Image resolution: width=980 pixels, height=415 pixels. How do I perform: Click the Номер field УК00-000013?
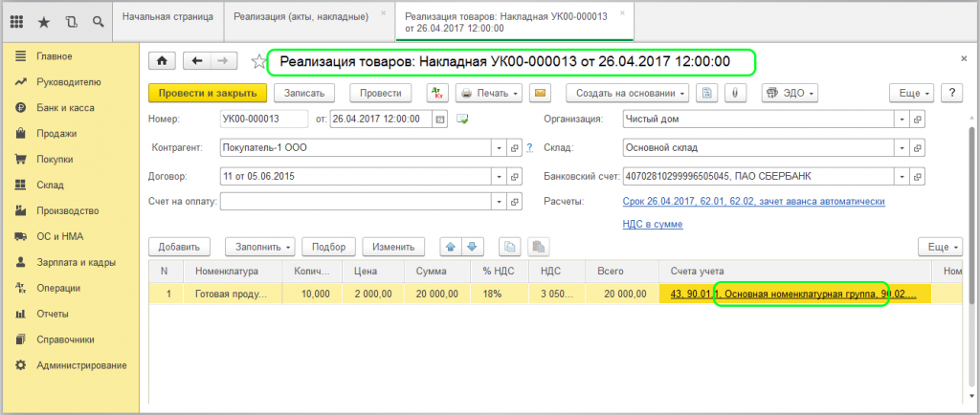click(x=264, y=119)
